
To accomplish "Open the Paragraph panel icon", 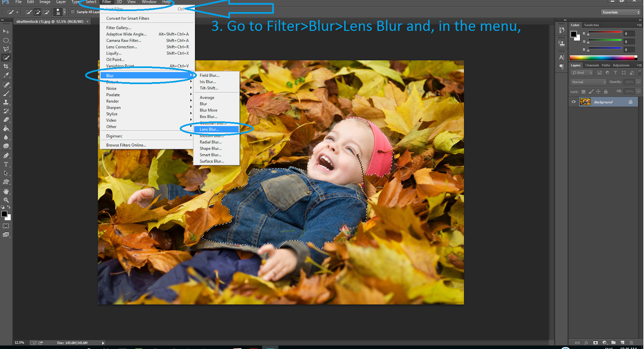I will coord(561,67).
